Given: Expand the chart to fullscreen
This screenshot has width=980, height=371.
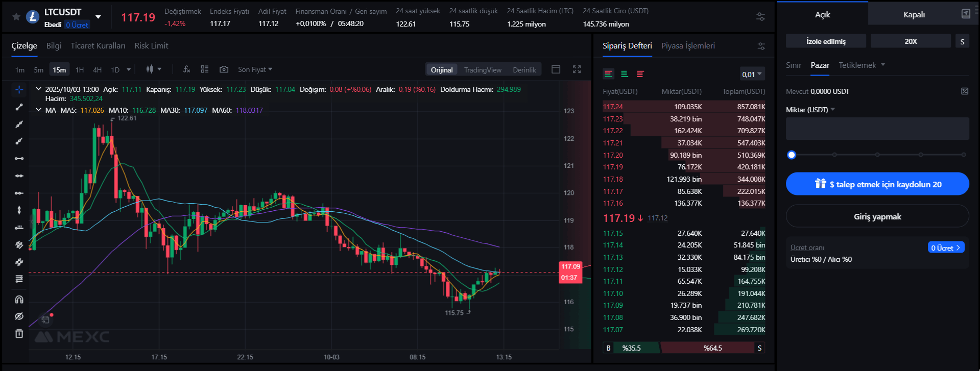Looking at the screenshot, I should [x=577, y=69].
